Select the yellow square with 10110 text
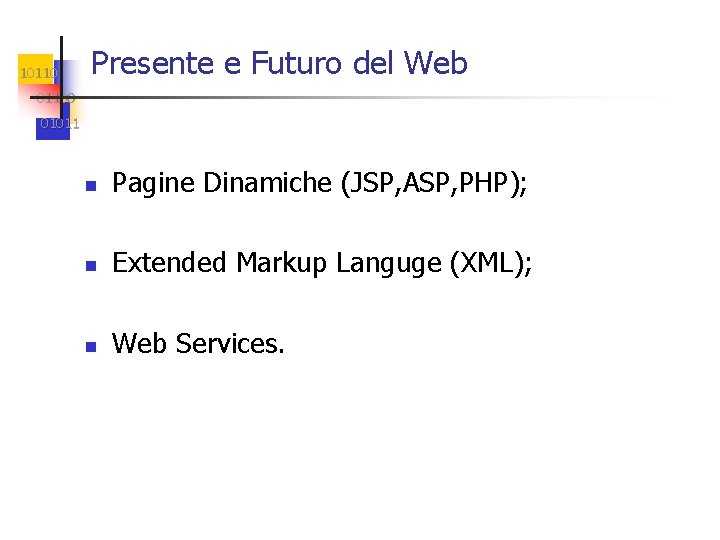Screen dimensions: 720x540 click(x=36, y=69)
